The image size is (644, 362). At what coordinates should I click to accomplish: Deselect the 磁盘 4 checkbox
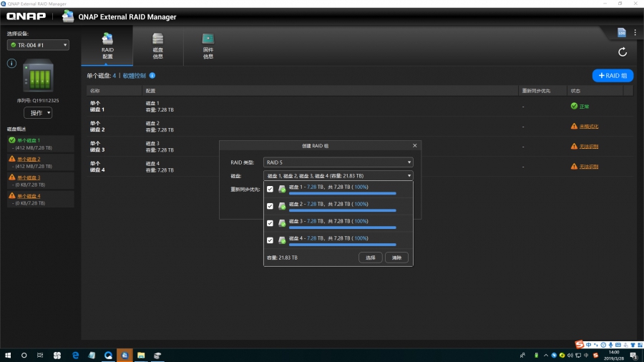[270, 240]
